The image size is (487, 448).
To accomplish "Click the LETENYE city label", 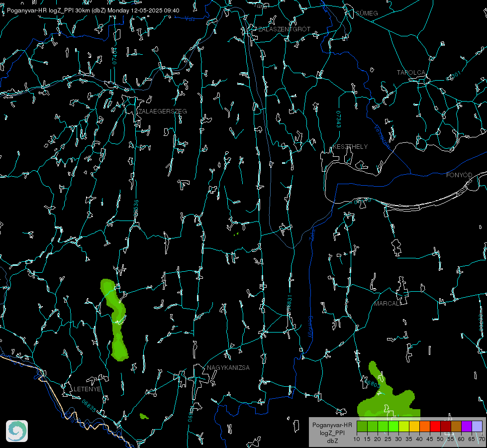I will click(x=87, y=389).
